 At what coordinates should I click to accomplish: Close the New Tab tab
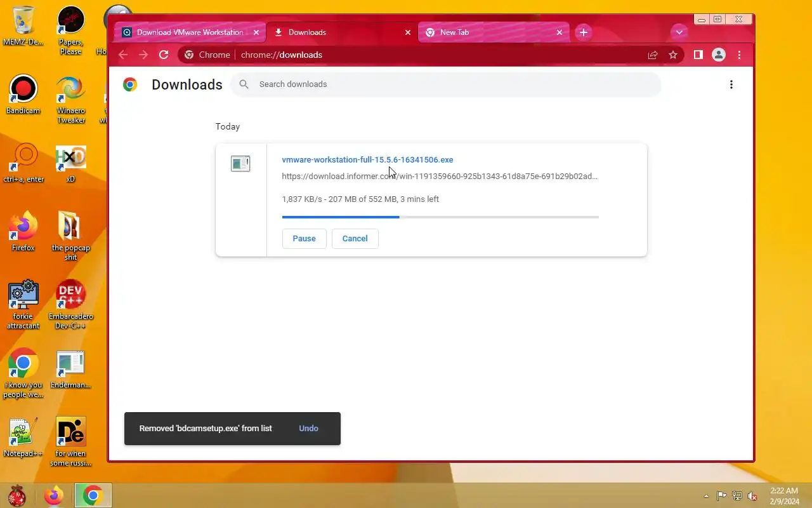pos(560,32)
